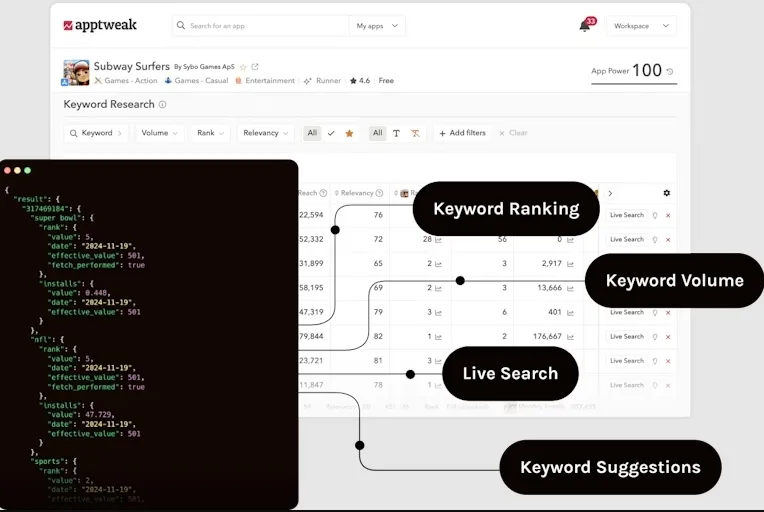Click the bulb icon in the 79,844 reach row

[x=655, y=337]
